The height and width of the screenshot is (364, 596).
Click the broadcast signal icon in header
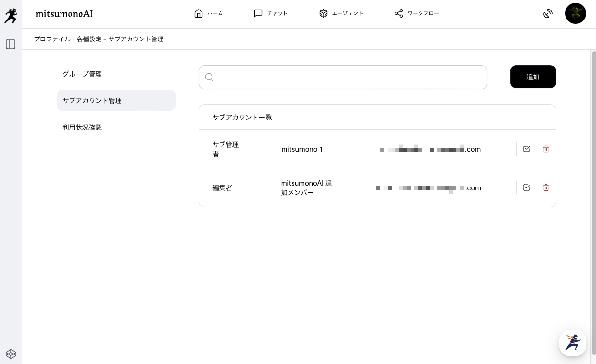click(548, 14)
